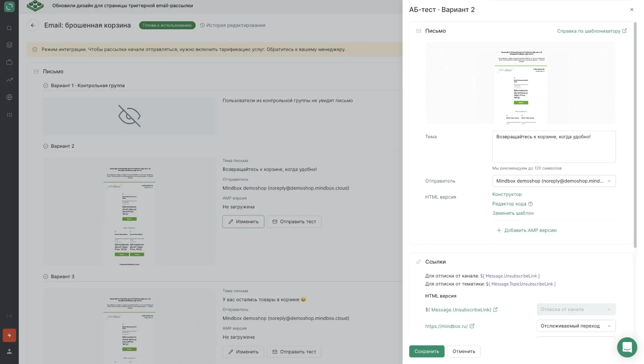This screenshot has width=644, height=364.
Task: Open the Редактор кода link
Action: coord(509,204)
